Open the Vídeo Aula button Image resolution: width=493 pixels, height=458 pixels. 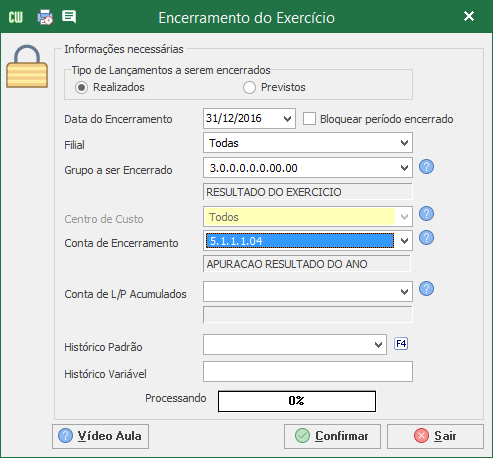click(100, 436)
